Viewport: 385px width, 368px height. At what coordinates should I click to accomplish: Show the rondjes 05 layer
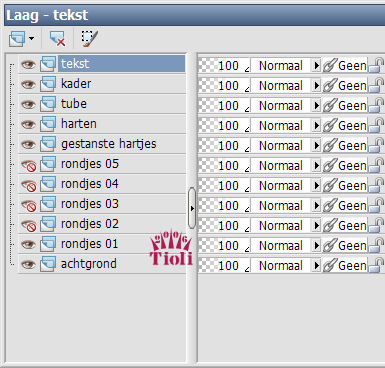pos(28,165)
